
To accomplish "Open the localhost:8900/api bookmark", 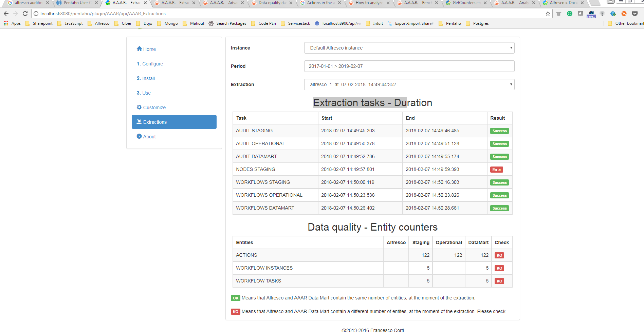I will click(338, 23).
